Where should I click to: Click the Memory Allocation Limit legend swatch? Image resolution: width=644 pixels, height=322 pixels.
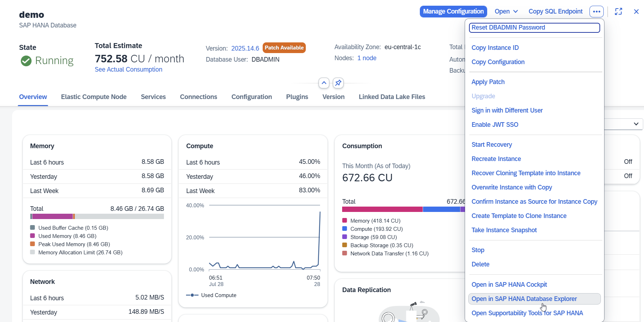[32, 252]
